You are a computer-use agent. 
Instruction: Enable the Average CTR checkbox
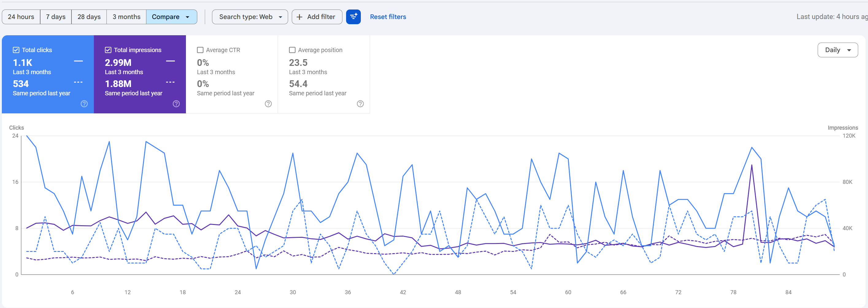pyautogui.click(x=200, y=50)
